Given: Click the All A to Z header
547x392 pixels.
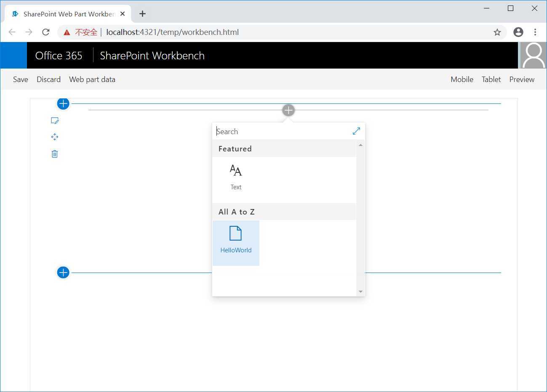Looking at the screenshot, I should (284, 212).
